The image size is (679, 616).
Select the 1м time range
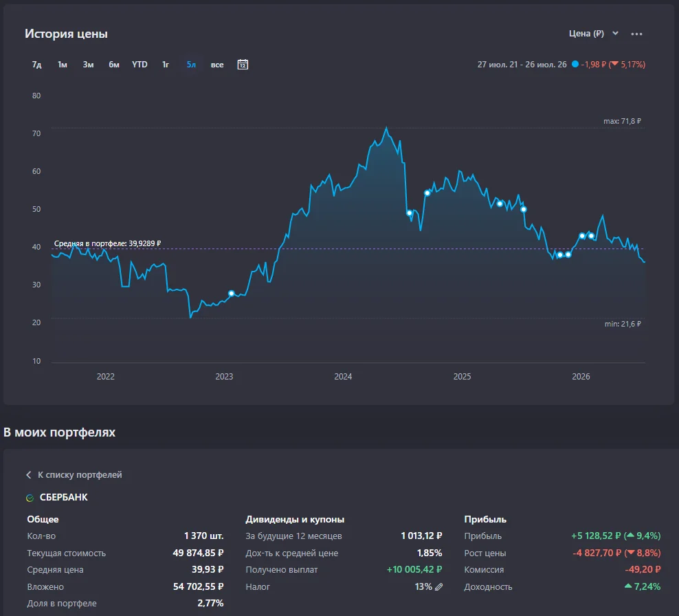[x=63, y=65]
